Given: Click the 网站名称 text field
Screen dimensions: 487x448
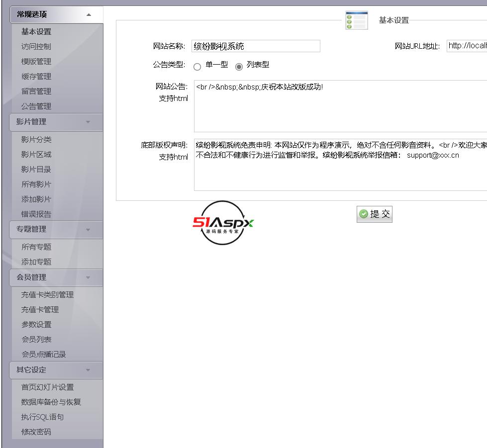Looking at the screenshot, I should coord(255,46).
